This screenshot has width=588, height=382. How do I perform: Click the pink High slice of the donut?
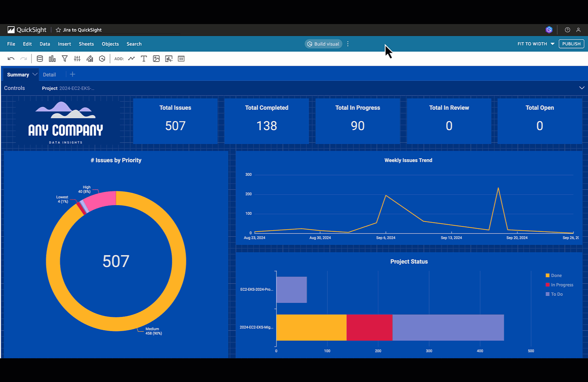[x=101, y=200]
